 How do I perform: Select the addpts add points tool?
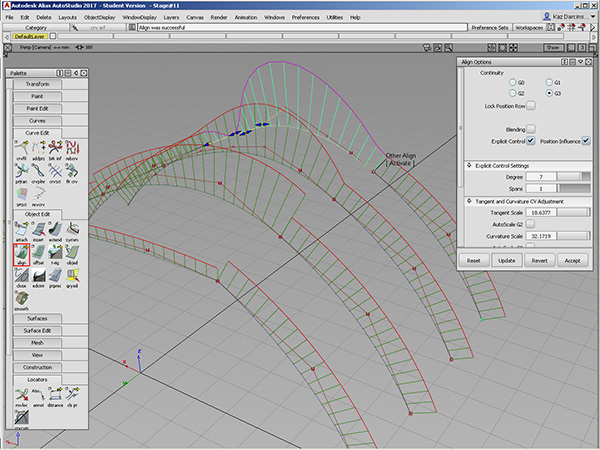click(x=38, y=150)
